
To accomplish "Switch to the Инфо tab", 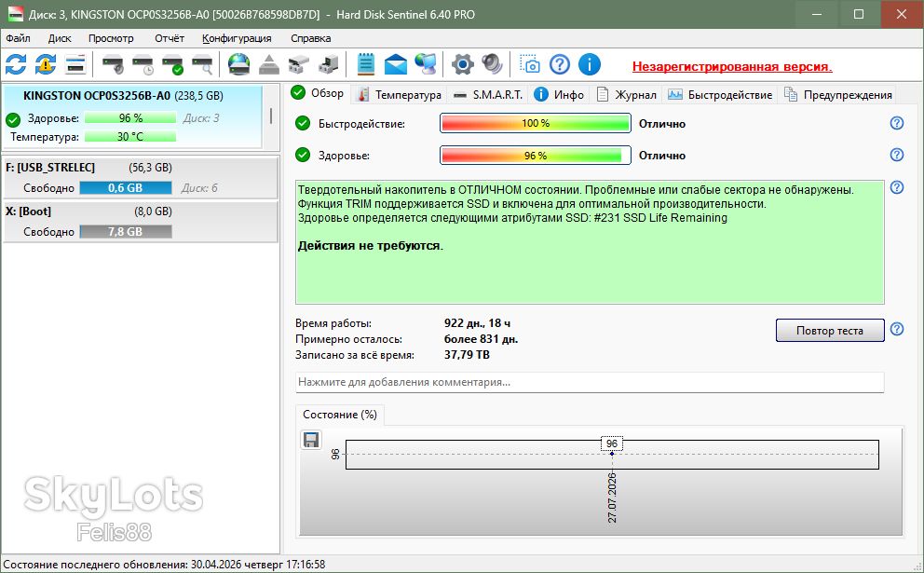I will (x=559, y=94).
